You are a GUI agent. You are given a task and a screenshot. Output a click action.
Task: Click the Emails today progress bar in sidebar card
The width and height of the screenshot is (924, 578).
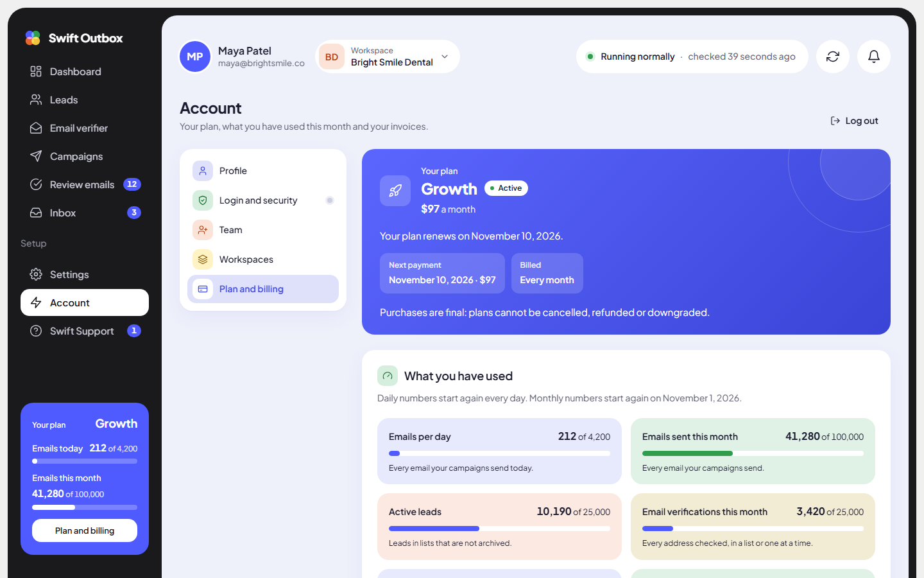85,461
